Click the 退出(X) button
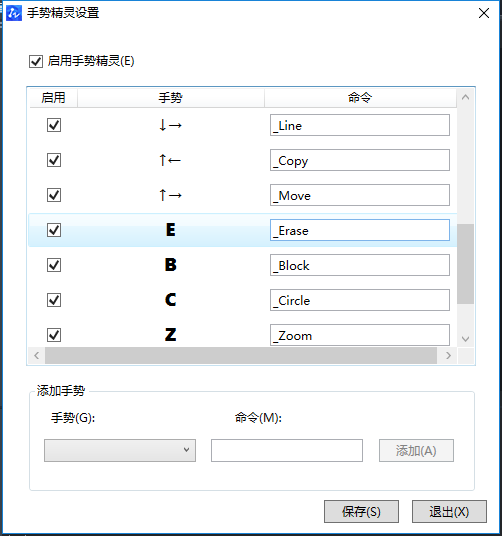The height and width of the screenshot is (536, 502). 449,512
